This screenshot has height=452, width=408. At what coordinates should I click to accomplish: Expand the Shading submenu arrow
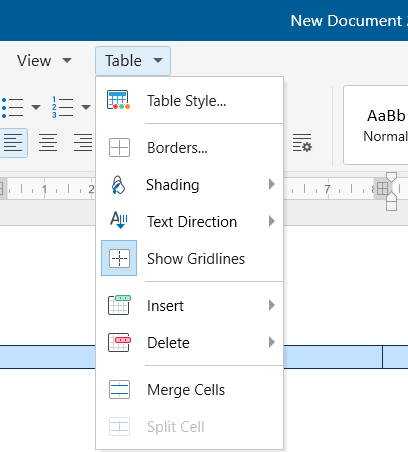pos(272,184)
